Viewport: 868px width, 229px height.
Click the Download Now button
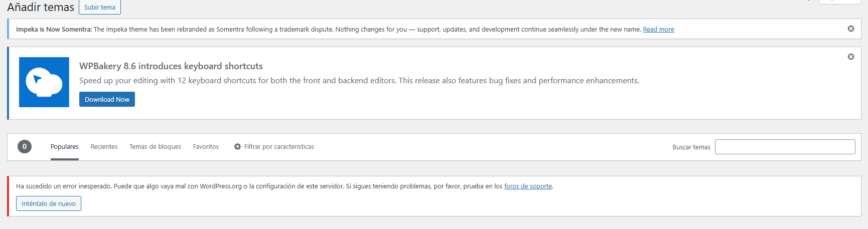[107, 99]
